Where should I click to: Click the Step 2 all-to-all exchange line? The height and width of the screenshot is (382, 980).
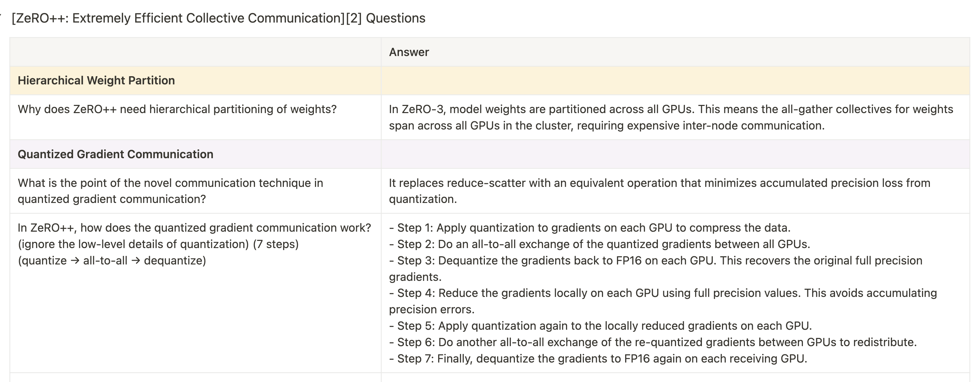click(x=600, y=244)
